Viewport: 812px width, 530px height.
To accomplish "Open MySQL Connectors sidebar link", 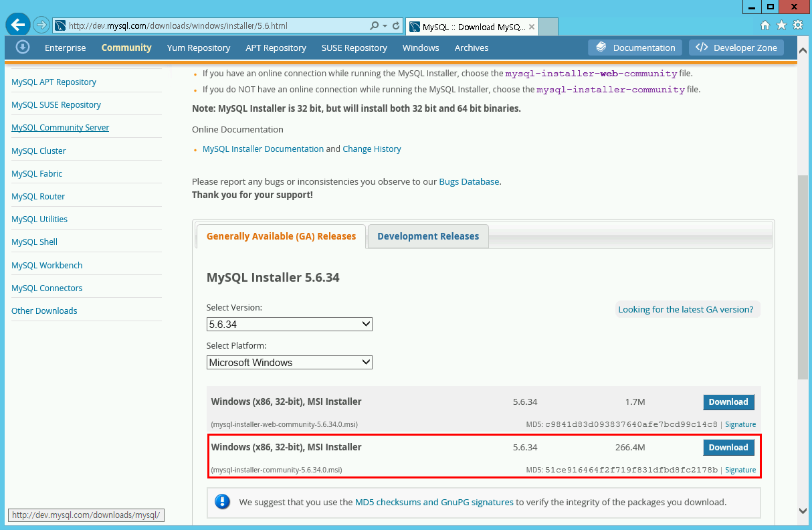I will coord(47,288).
